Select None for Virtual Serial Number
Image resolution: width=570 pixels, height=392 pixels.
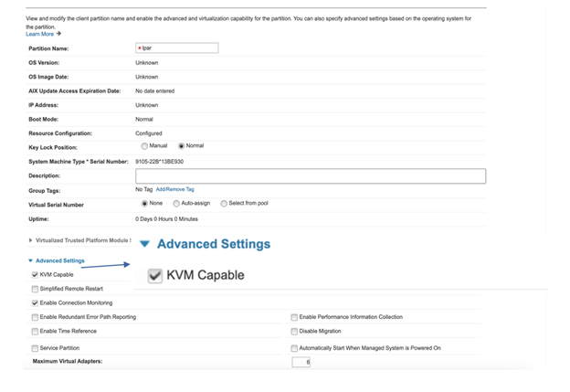(144, 204)
